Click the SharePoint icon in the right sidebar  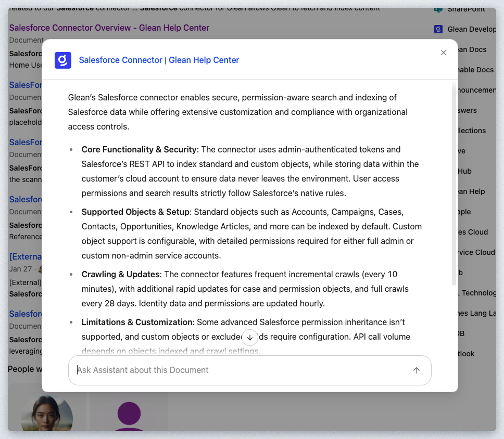click(438, 9)
